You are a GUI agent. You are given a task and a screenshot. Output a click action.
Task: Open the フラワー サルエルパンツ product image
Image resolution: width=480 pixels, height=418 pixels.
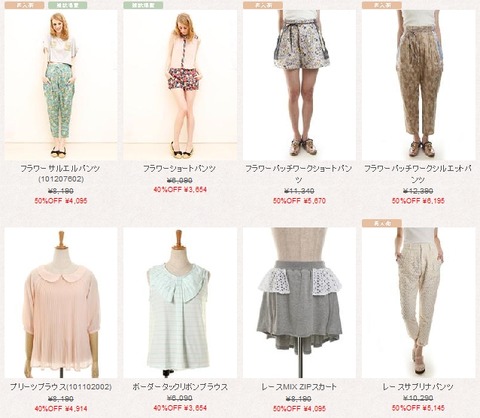pyautogui.click(x=61, y=85)
